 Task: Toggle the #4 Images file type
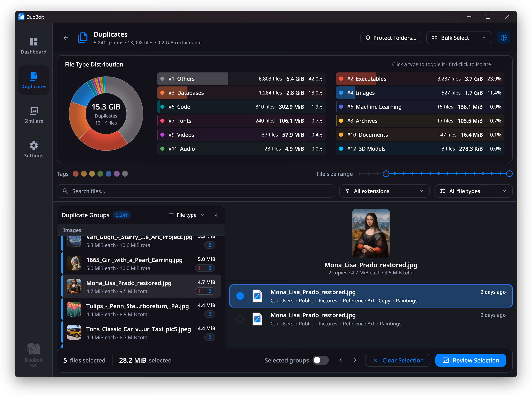420,93
